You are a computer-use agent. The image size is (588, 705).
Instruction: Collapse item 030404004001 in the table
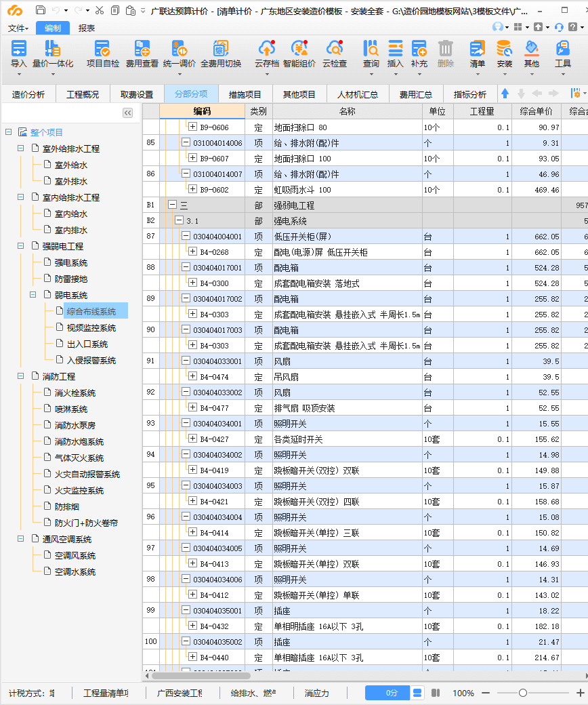coord(186,237)
